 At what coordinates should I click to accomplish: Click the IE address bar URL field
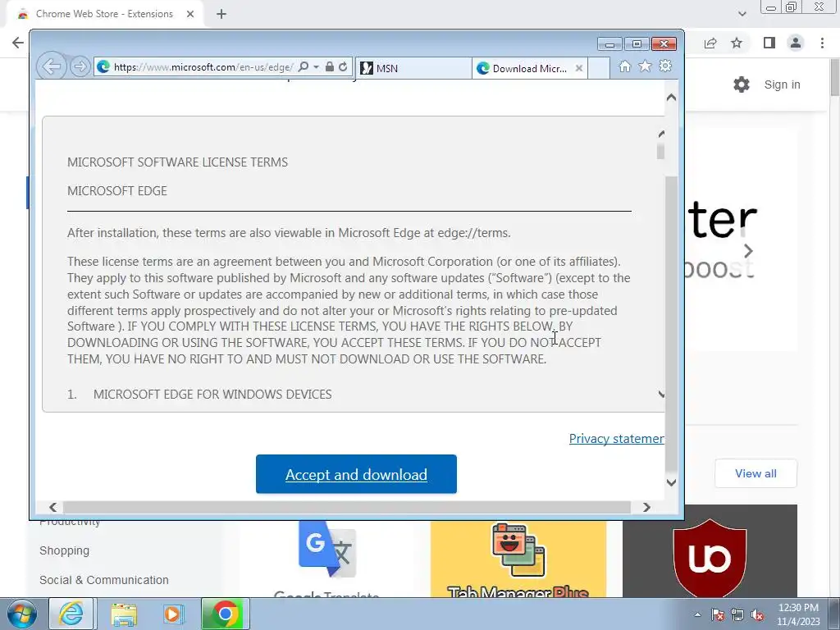coord(203,67)
